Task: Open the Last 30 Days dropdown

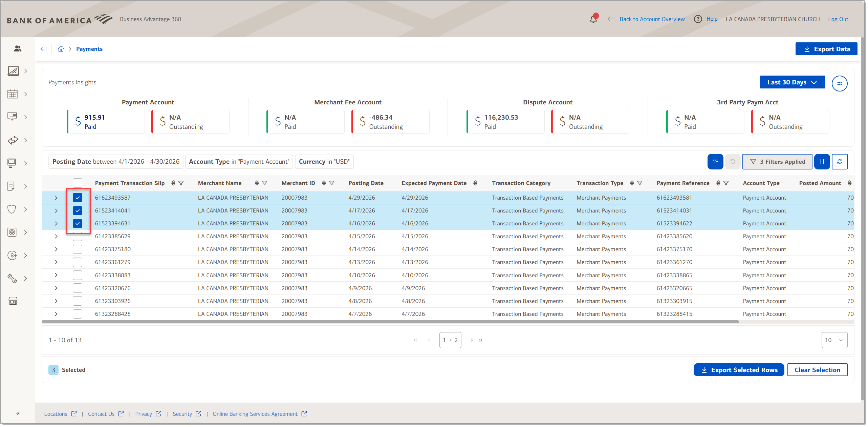Action: pos(792,82)
